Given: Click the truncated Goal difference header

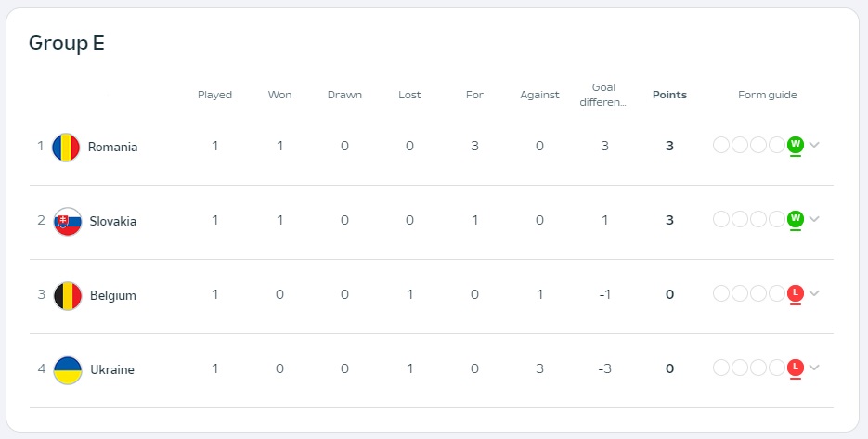Looking at the screenshot, I should pyautogui.click(x=604, y=95).
